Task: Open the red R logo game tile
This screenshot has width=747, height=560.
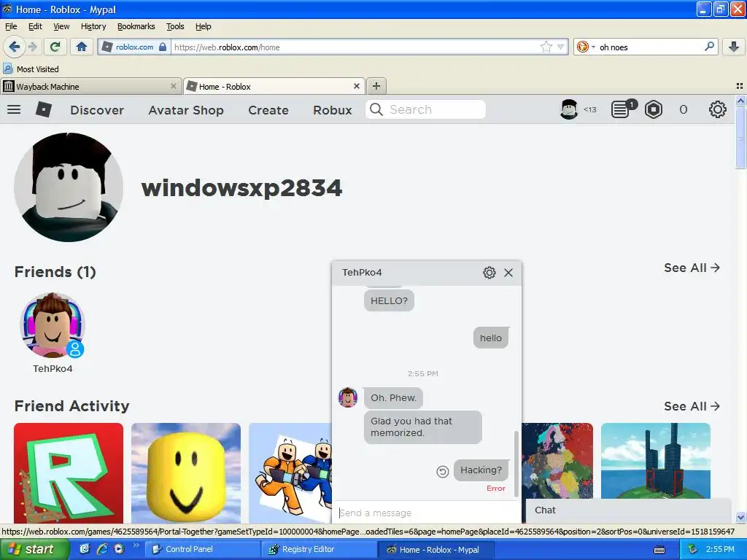Action: tap(69, 472)
